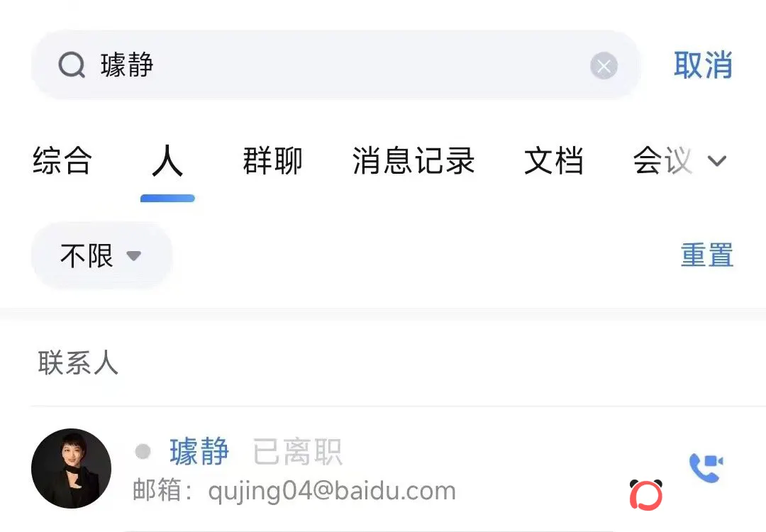Click the magnifier search icon
Screen dimensions: 766x532
(72, 65)
